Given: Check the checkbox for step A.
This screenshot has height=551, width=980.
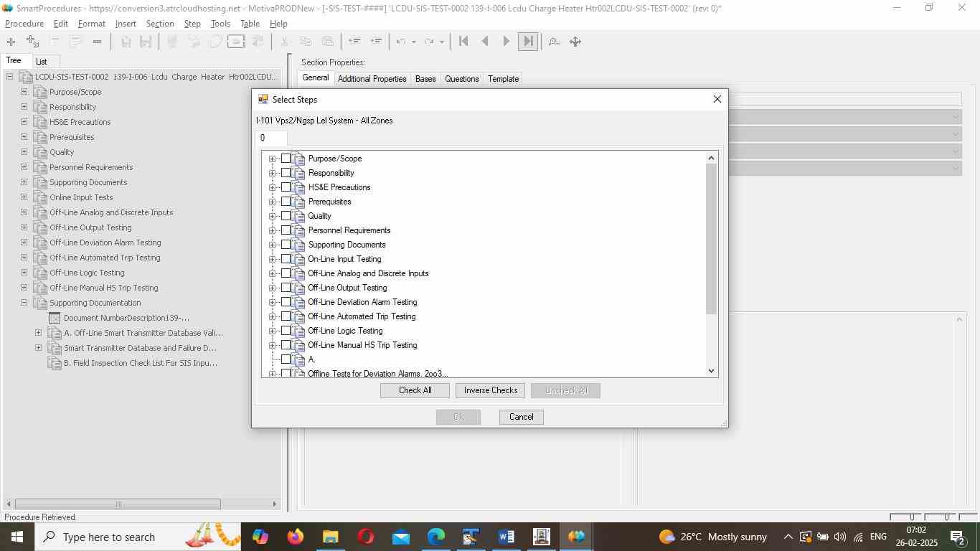Looking at the screenshot, I should pos(286,359).
